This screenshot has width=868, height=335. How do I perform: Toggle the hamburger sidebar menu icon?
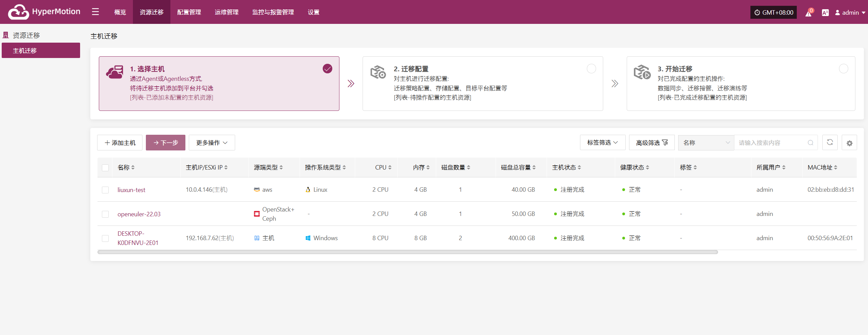95,12
